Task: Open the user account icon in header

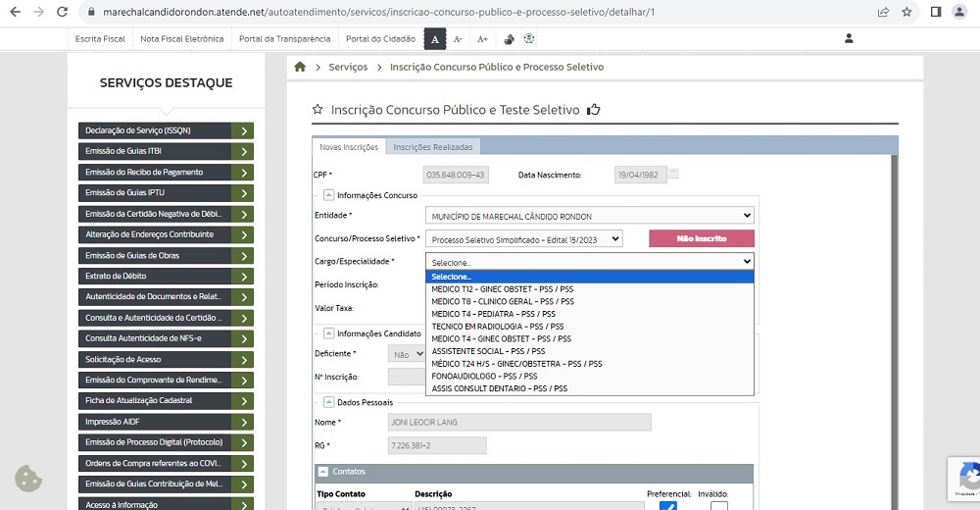Action: (849, 38)
